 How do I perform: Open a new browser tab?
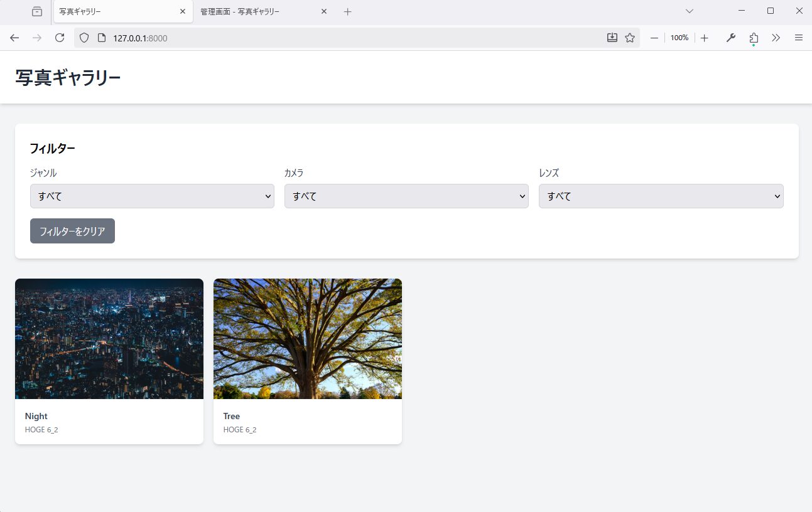348,11
